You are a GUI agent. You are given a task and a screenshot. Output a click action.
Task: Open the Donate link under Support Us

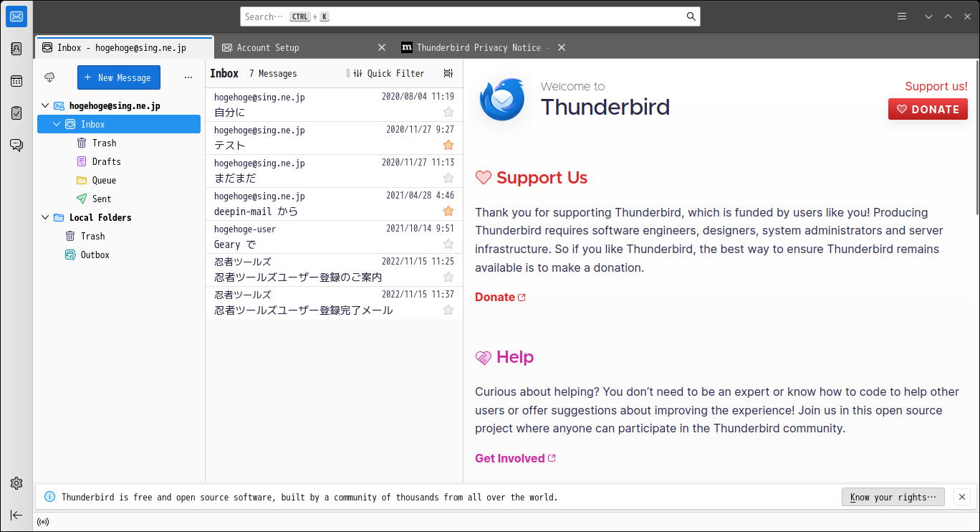tap(500, 297)
